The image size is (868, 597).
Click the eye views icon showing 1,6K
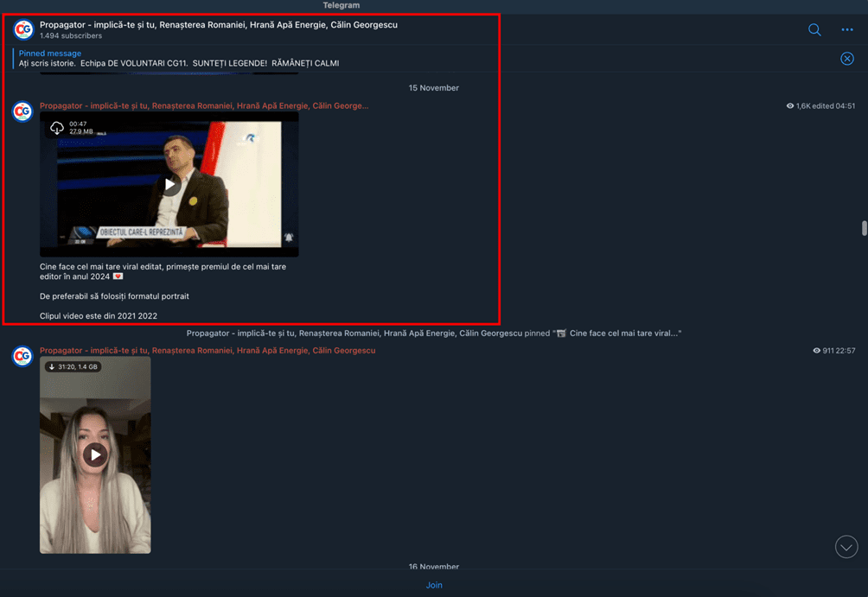pyautogui.click(x=790, y=106)
